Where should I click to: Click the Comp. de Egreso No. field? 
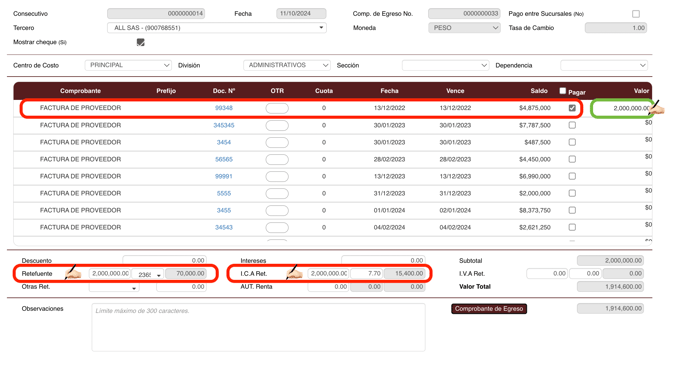pyautogui.click(x=464, y=14)
